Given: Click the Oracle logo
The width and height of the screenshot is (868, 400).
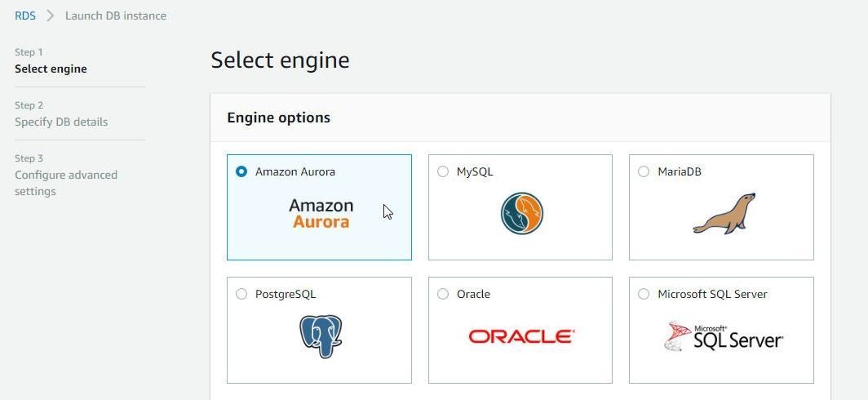Looking at the screenshot, I should click(x=521, y=336).
